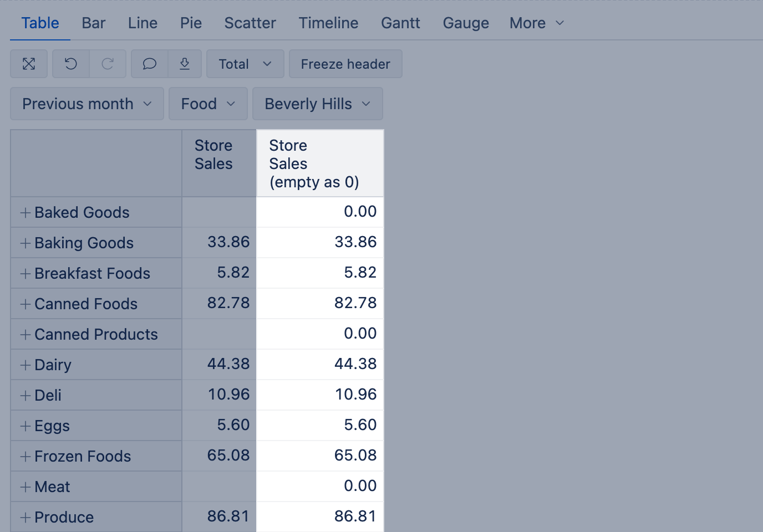The height and width of the screenshot is (532, 763).
Task: Click the fullscreen expand icon
Action: 29,64
